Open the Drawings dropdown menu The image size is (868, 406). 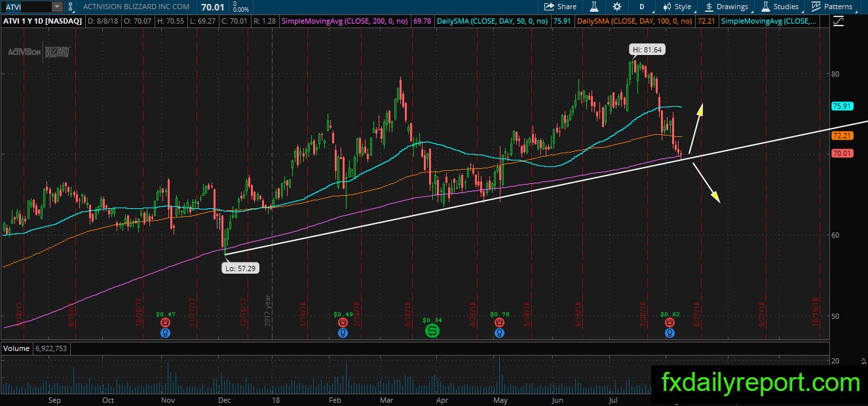pos(726,7)
